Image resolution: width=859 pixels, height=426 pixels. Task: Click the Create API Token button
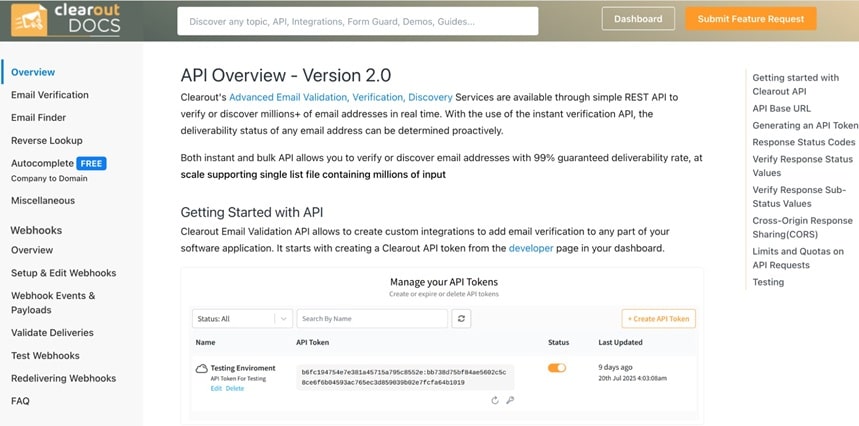pos(658,319)
